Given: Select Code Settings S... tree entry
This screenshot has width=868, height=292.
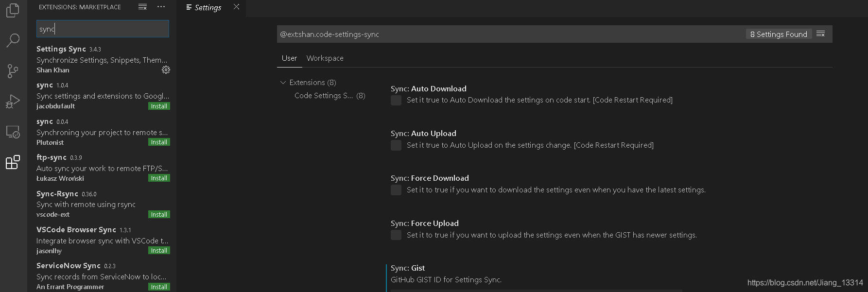Looking at the screenshot, I should point(330,96).
